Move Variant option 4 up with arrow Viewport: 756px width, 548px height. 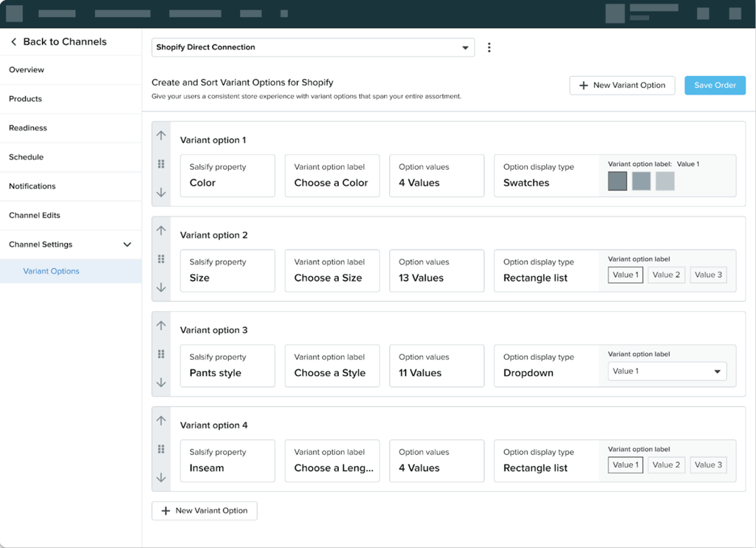(161, 421)
